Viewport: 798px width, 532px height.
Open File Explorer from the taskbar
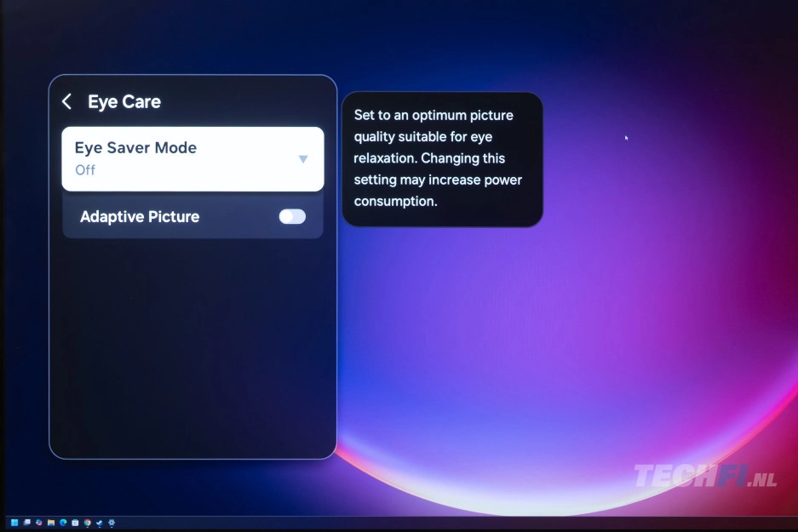pos(51,523)
